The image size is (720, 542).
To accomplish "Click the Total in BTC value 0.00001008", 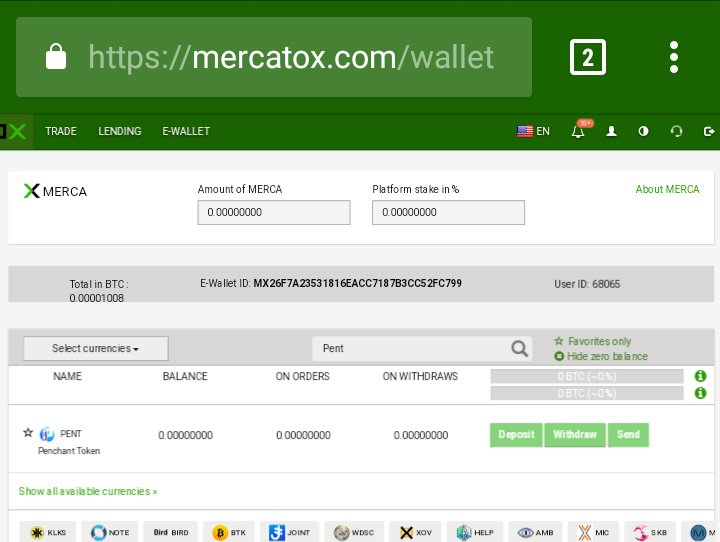I will coord(96,298).
